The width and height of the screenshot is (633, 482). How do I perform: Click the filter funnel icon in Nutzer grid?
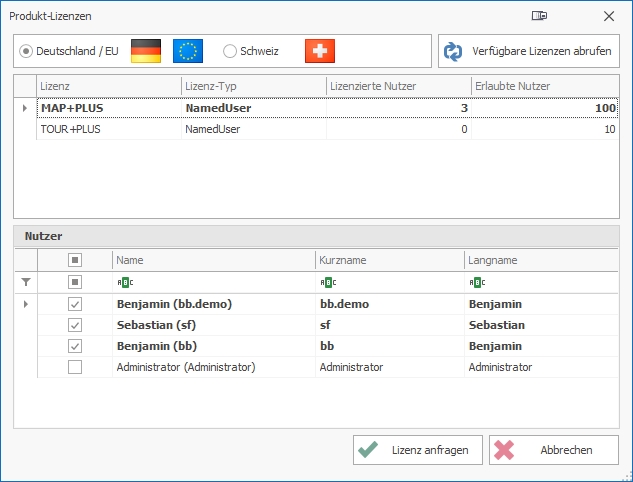pos(26,282)
